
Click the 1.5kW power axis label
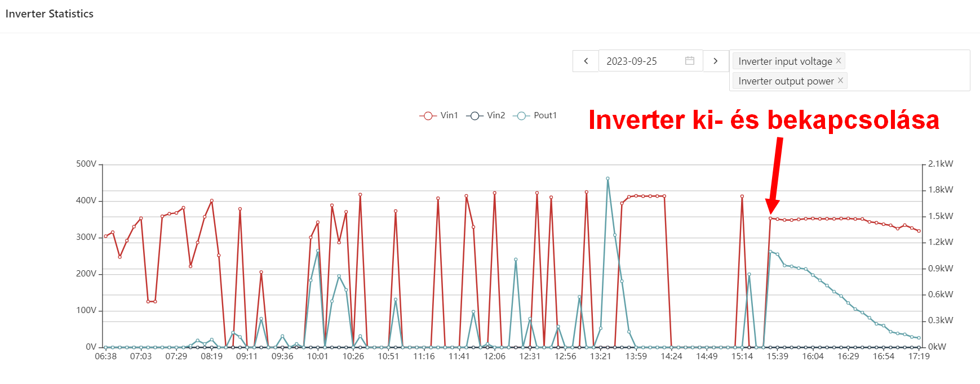point(941,216)
